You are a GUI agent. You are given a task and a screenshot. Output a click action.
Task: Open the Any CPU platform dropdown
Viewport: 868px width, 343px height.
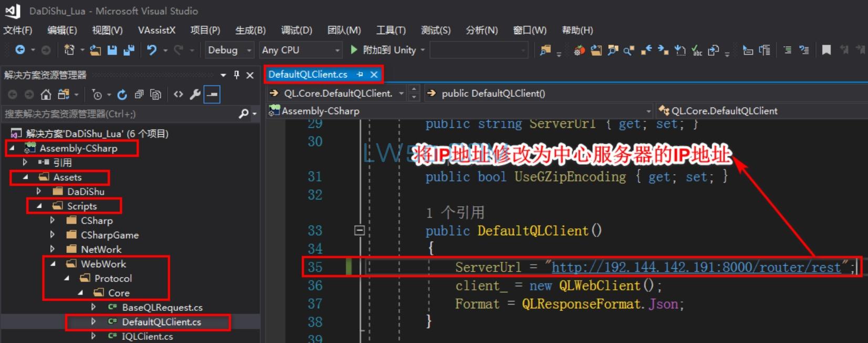(301, 50)
